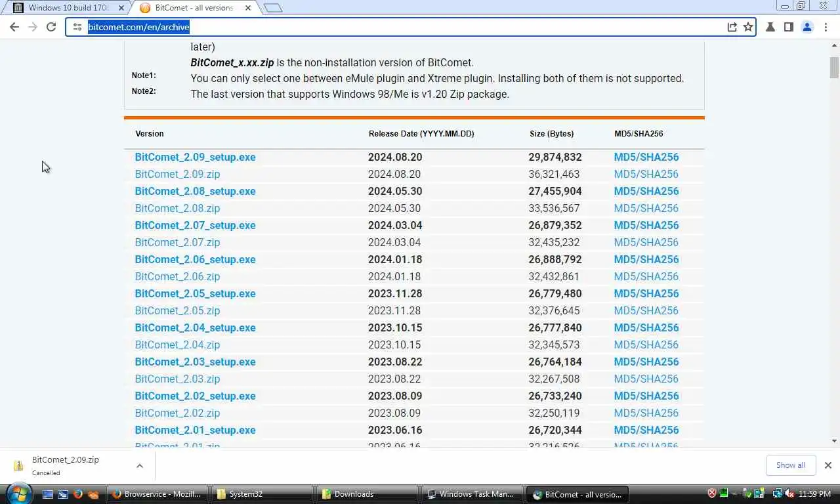The width and height of the screenshot is (840, 504).
Task: Download BitComet_2.05_setup.exe
Action: coord(195,293)
